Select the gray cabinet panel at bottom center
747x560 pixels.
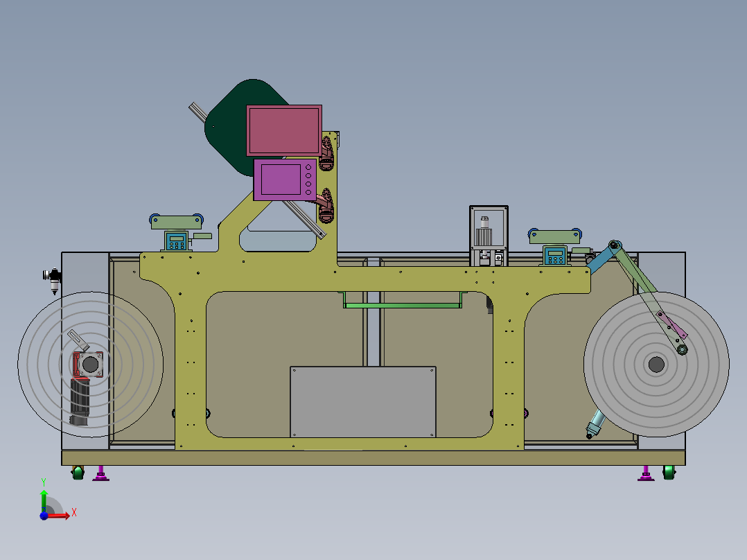363,402
